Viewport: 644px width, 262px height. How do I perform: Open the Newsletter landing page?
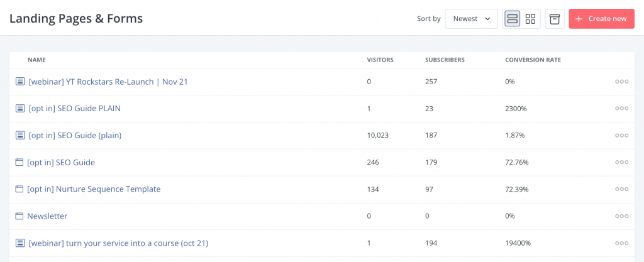[47, 216]
